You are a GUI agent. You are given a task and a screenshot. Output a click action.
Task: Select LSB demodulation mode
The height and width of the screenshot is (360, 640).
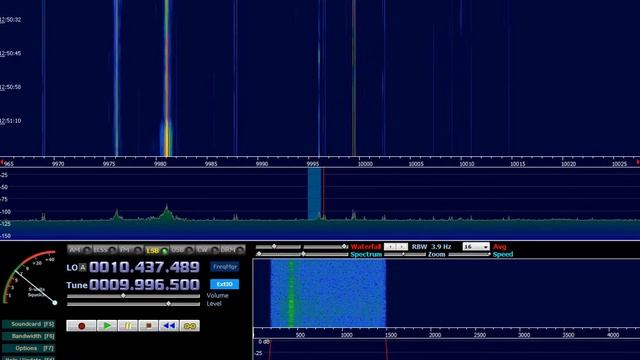156,250
